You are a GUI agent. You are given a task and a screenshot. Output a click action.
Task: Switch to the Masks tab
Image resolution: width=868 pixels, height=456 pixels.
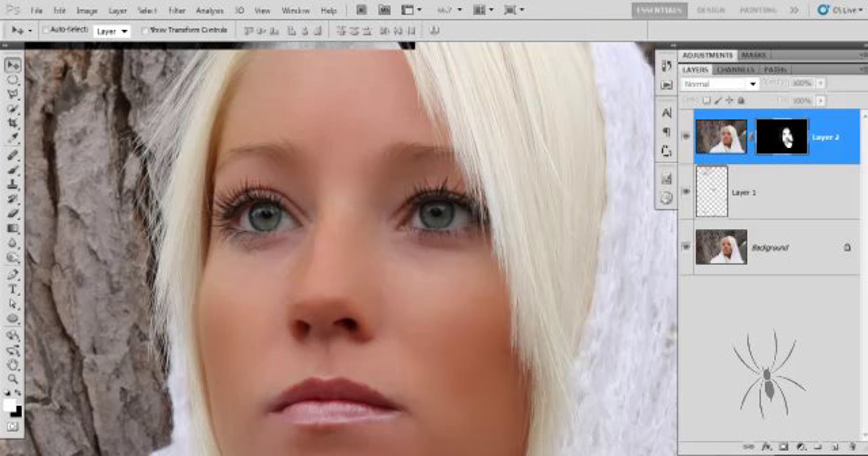point(754,55)
